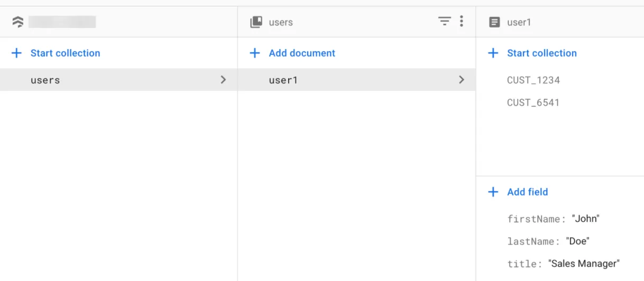Click the user1 document icon in header
Image resolution: width=644 pixels, height=281 pixels.
point(494,22)
